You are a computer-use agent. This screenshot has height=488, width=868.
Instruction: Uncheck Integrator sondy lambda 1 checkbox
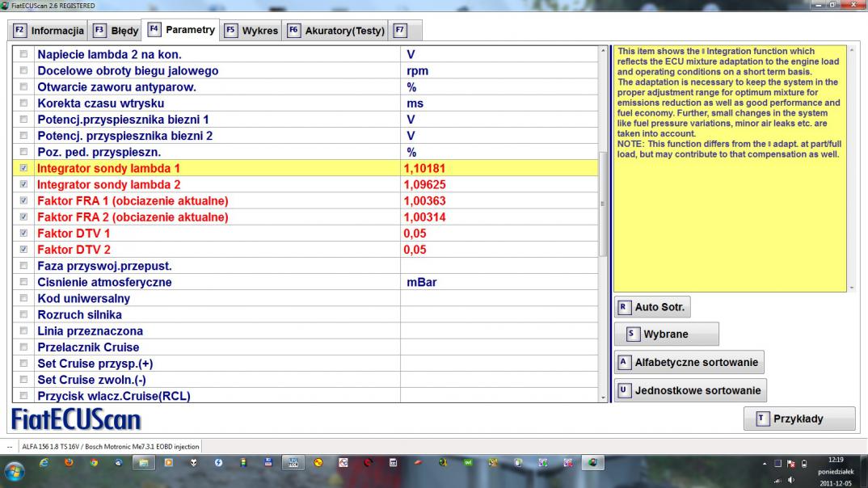23,169
